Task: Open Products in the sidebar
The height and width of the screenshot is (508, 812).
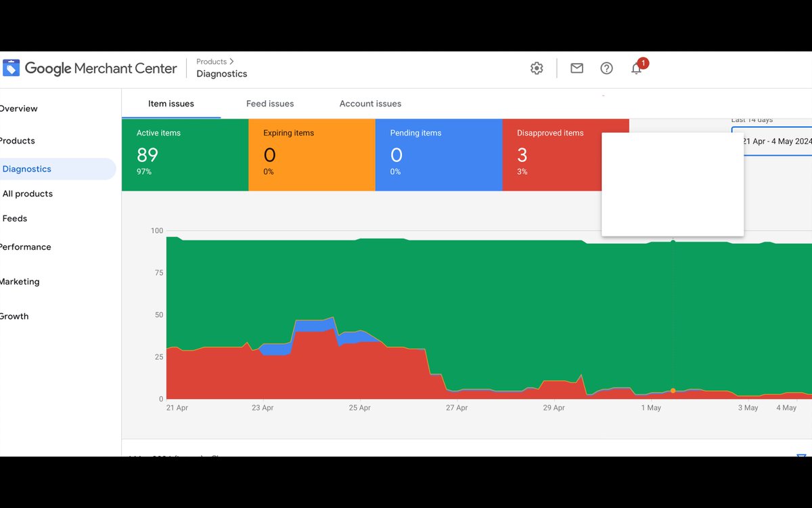Action: [18, 141]
